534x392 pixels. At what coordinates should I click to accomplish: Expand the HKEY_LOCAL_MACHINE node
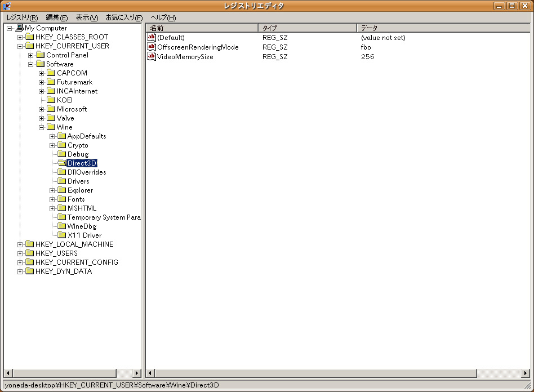click(x=20, y=244)
